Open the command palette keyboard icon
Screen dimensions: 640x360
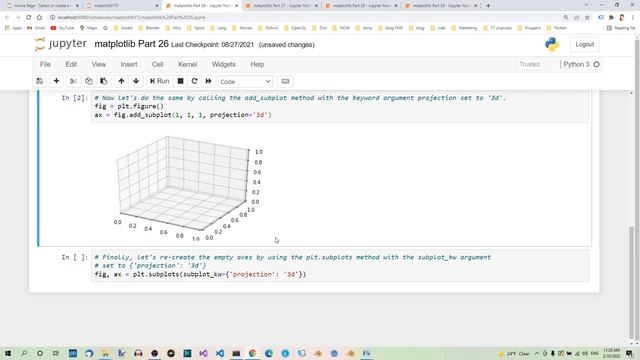(x=285, y=81)
